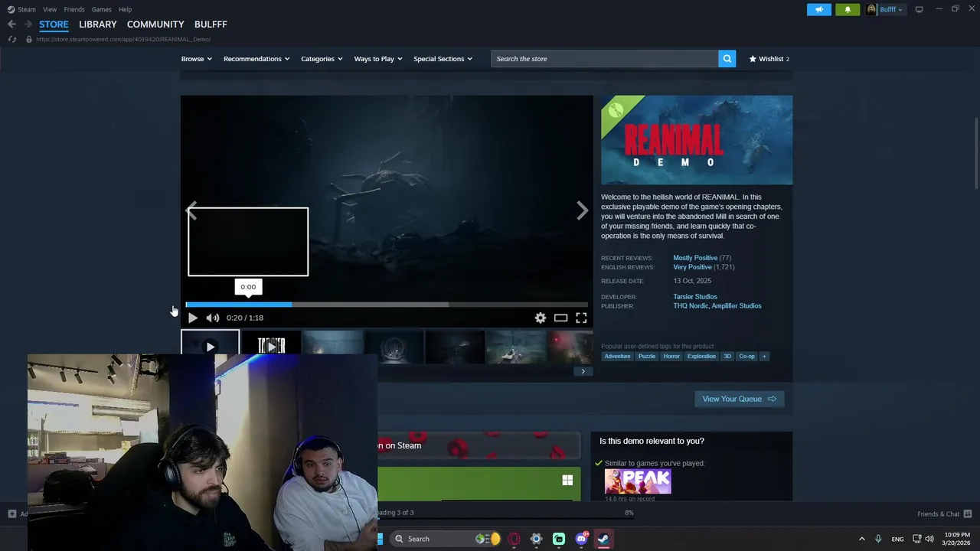Show hidden system tray icons
The image size is (980, 551).
pos(861,539)
